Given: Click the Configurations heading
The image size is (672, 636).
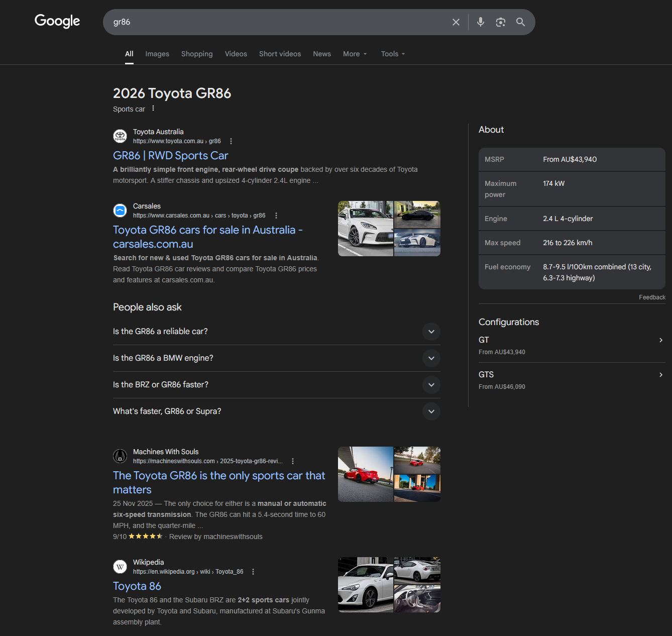Looking at the screenshot, I should pyautogui.click(x=509, y=322).
